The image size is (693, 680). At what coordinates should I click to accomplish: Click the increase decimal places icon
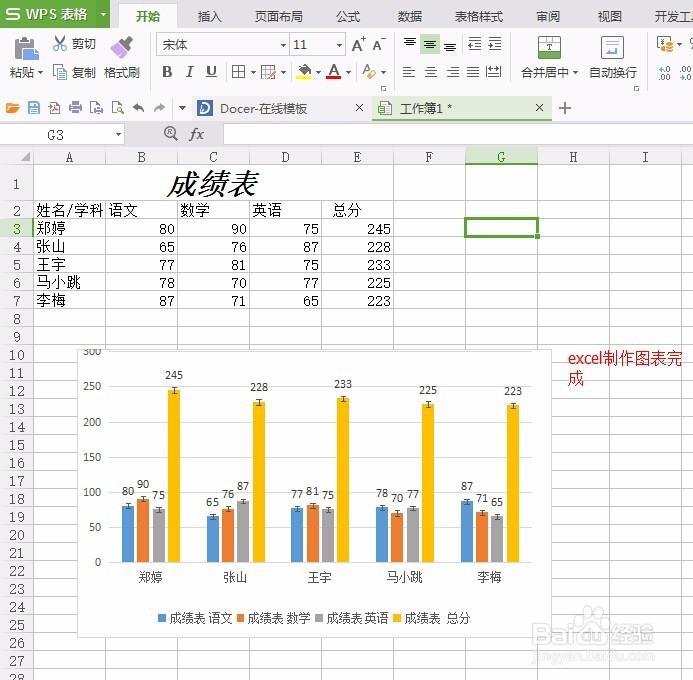(x=664, y=73)
